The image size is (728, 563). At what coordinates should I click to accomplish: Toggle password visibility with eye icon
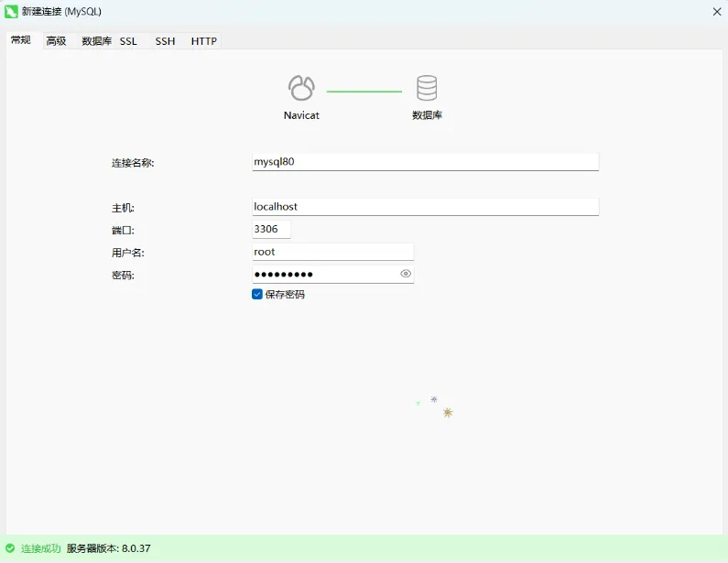coord(406,274)
